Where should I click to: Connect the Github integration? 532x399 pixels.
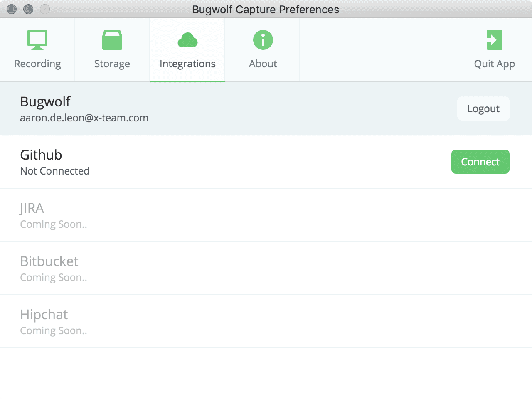coord(480,162)
